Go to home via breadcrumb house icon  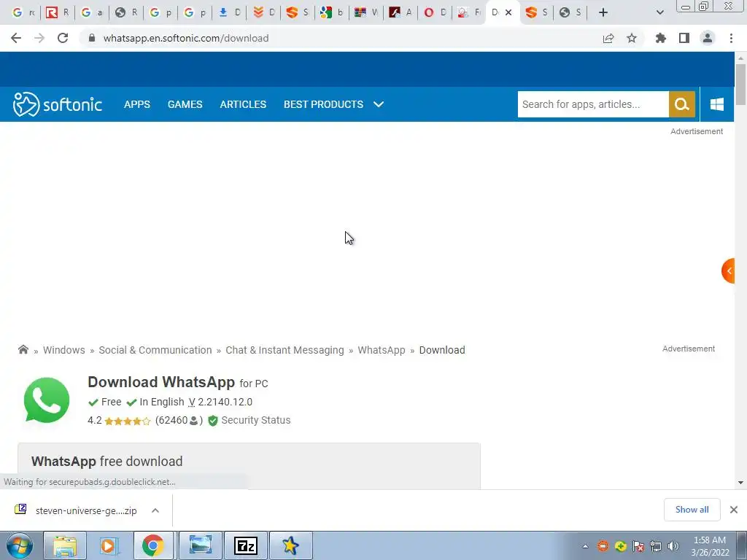(23, 349)
